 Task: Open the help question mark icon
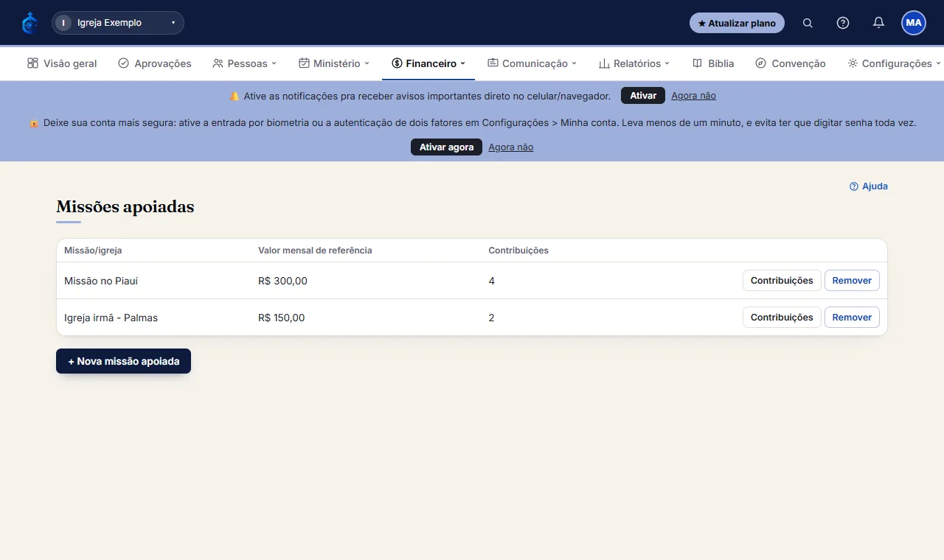pos(843,23)
